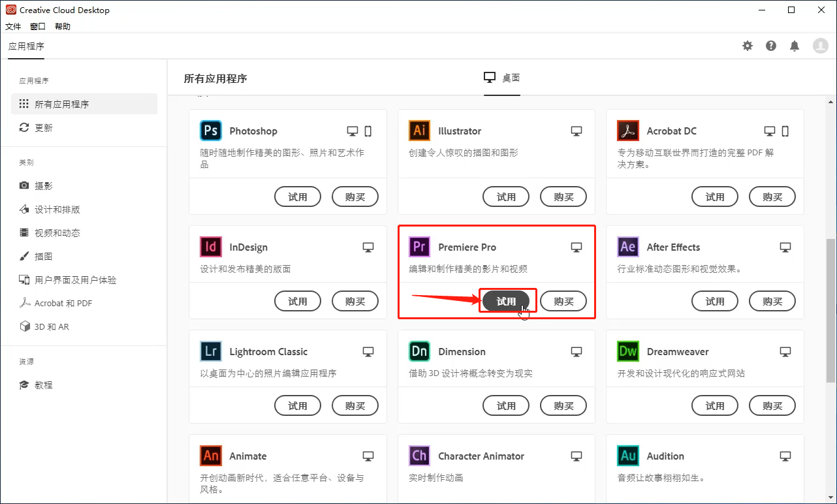Click the Creative Cloud logo in title bar
The width and height of the screenshot is (837, 504).
point(10,10)
